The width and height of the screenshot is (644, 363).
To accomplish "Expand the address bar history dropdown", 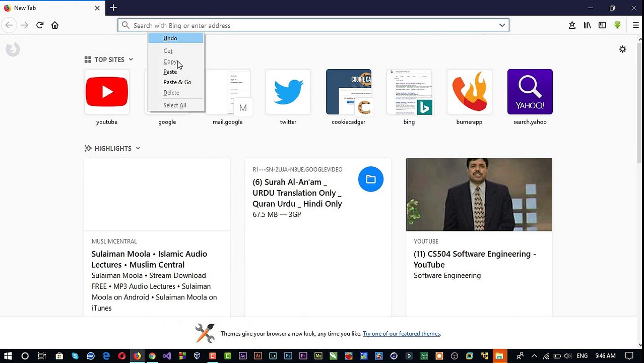I will 502,25.
